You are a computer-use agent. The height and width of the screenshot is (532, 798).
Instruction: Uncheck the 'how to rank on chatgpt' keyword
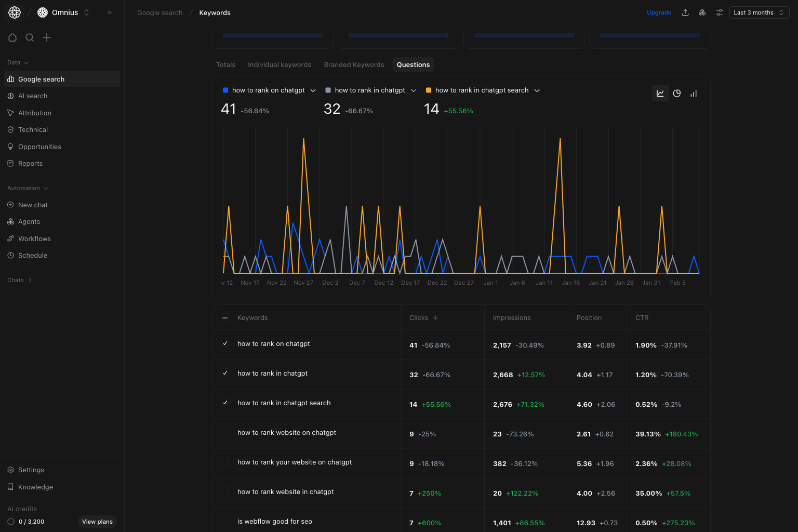(x=225, y=343)
